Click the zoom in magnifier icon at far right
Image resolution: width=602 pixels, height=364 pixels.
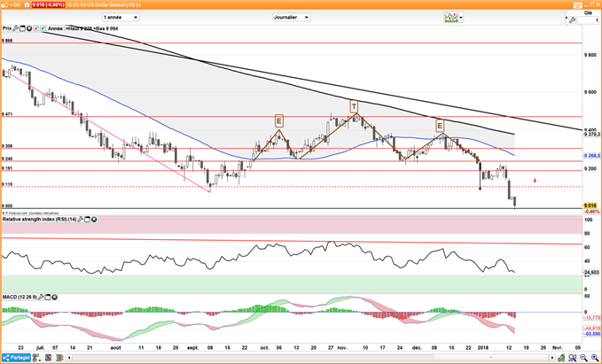595,358
